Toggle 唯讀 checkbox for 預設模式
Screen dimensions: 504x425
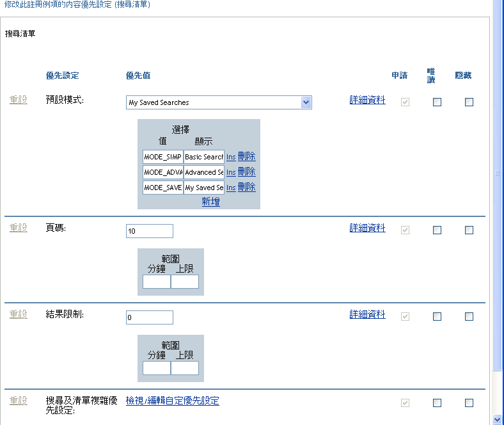pos(437,102)
